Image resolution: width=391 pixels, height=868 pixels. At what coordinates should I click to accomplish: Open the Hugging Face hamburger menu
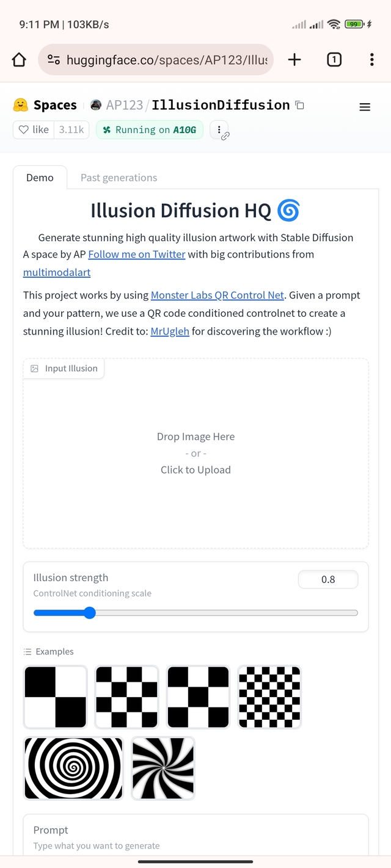click(x=365, y=107)
